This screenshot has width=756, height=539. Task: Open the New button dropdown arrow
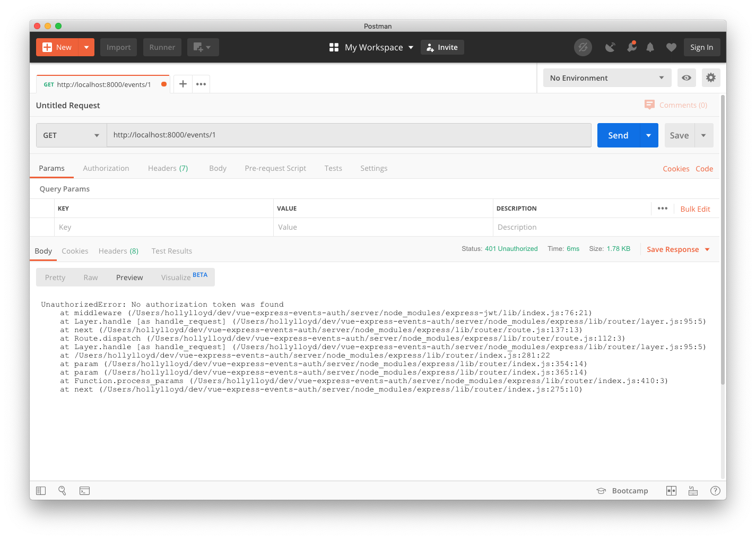86,47
